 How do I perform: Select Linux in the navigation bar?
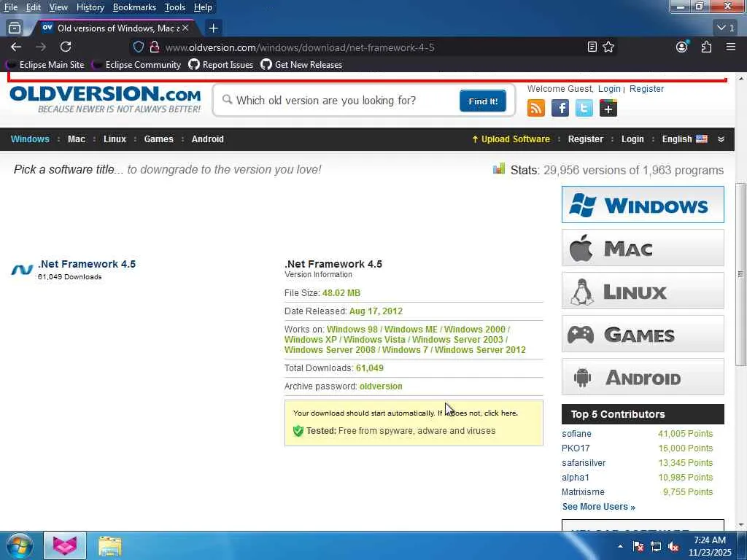tap(115, 139)
